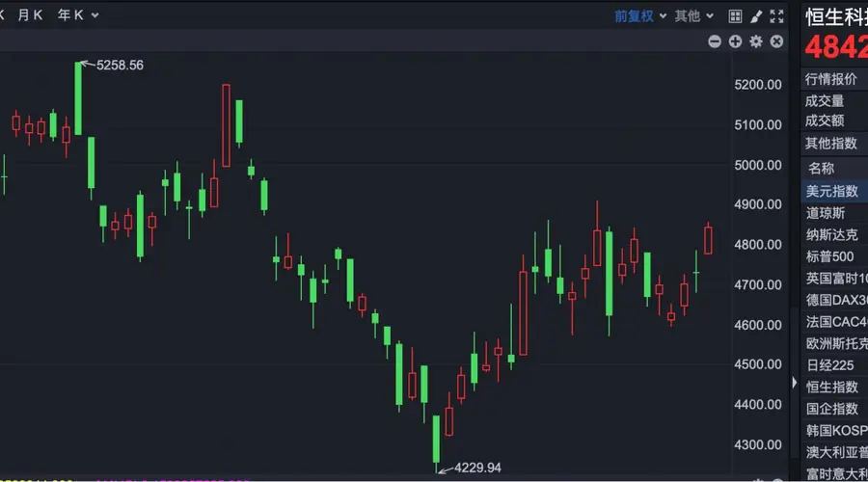868x482 pixels.
Task: Sort by the 名称 column header
Action: point(821,169)
